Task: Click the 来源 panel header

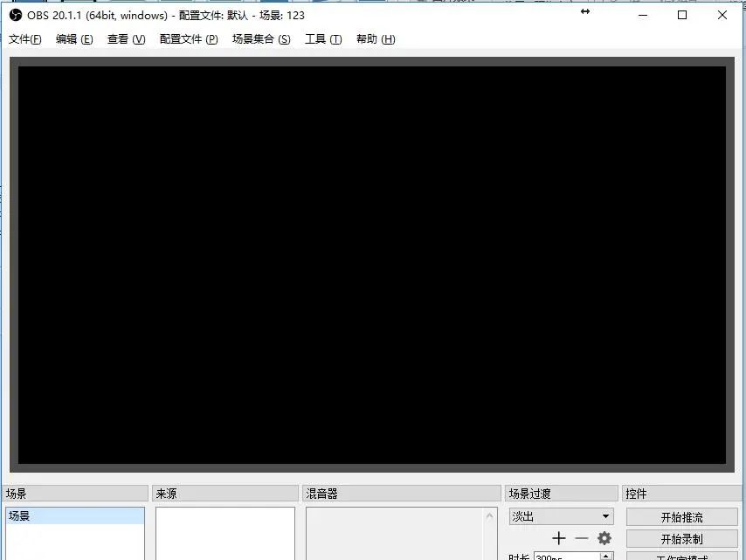Action: (x=225, y=494)
